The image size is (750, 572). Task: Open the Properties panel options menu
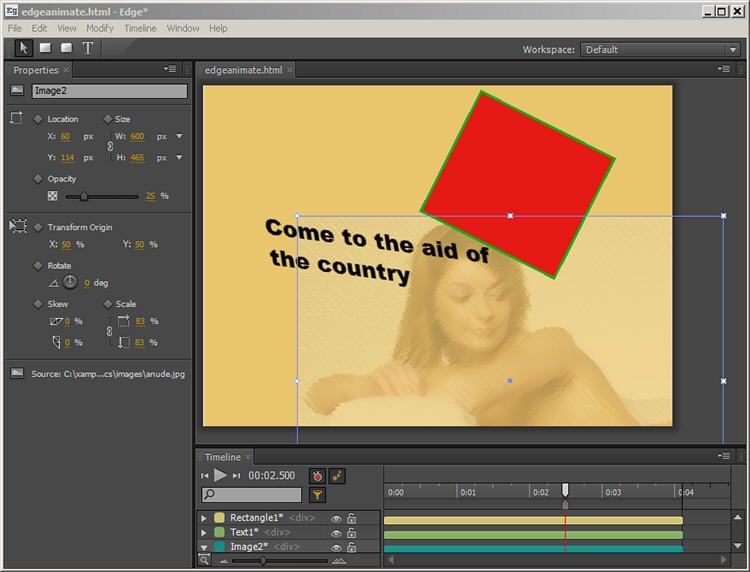pos(170,69)
